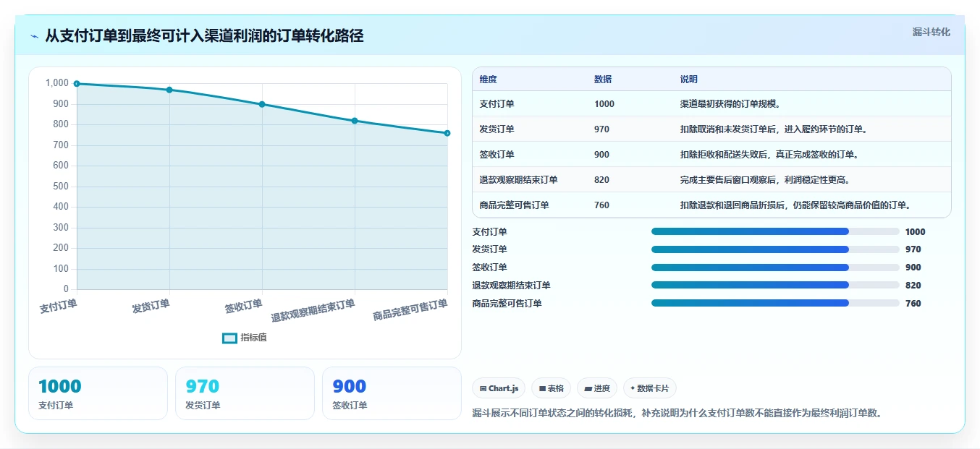
Task: Click the 退款观察期结束订单 table cell
Action: 518,180
